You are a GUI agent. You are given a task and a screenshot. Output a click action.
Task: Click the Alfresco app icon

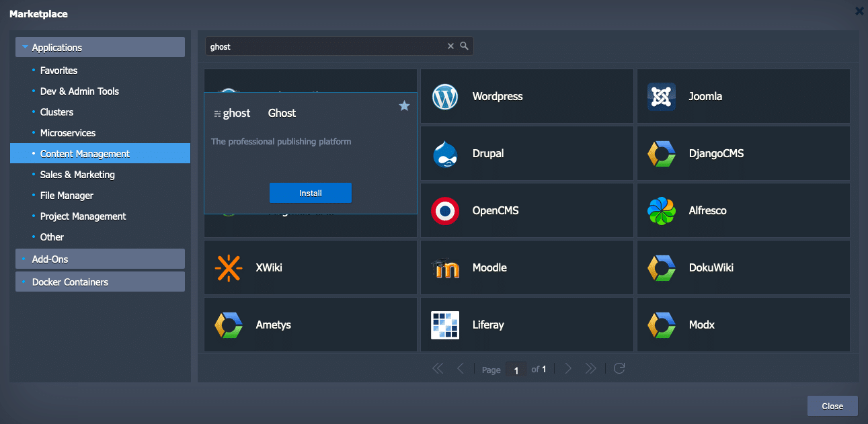coord(661,210)
